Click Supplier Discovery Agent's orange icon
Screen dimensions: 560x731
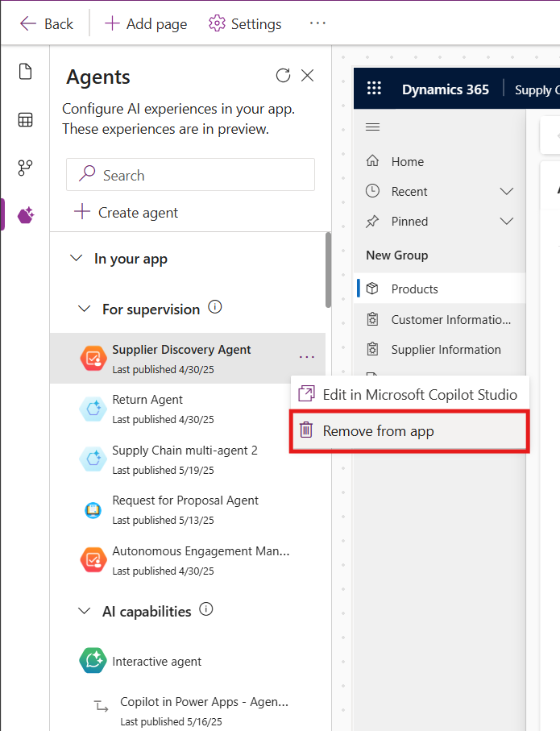click(93, 359)
